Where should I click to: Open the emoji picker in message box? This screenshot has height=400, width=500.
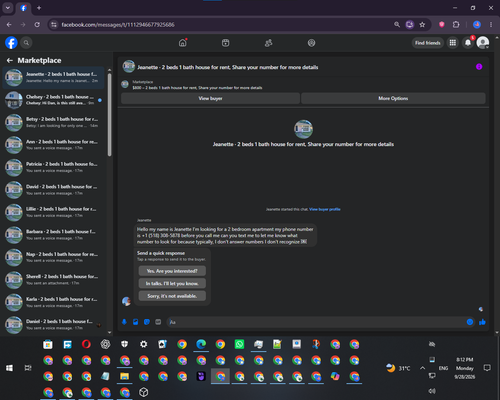[470, 322]
